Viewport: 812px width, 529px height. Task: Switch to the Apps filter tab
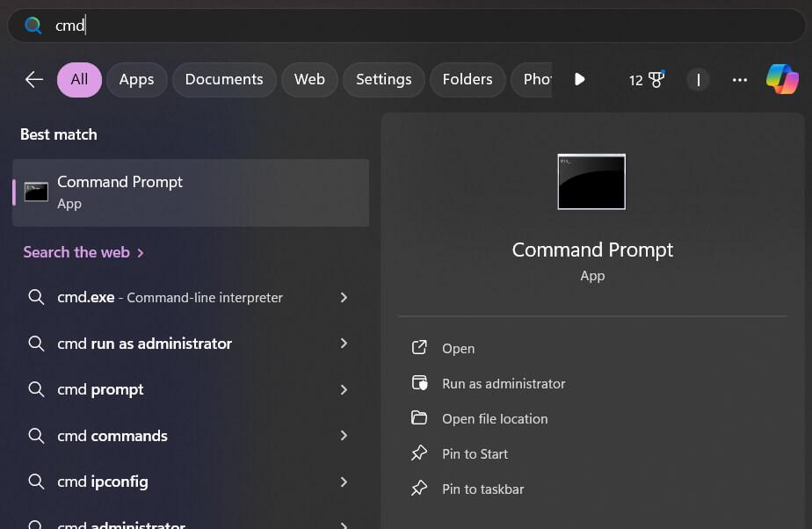137,80
